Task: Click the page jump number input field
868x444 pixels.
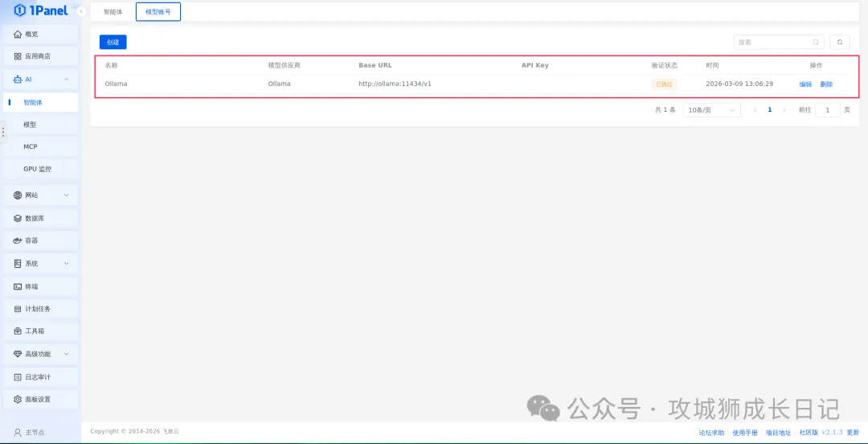Action: (827, 110)
